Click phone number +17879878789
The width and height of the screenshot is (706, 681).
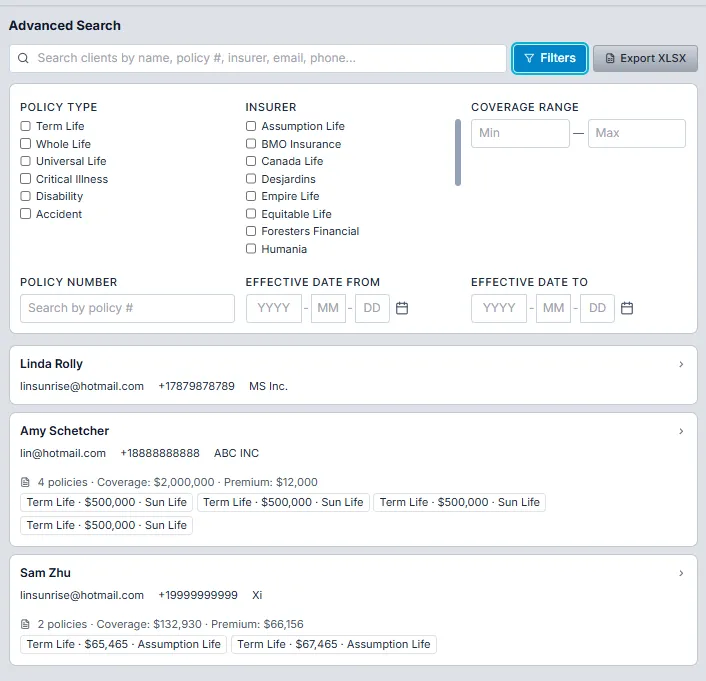click(196, 386)
